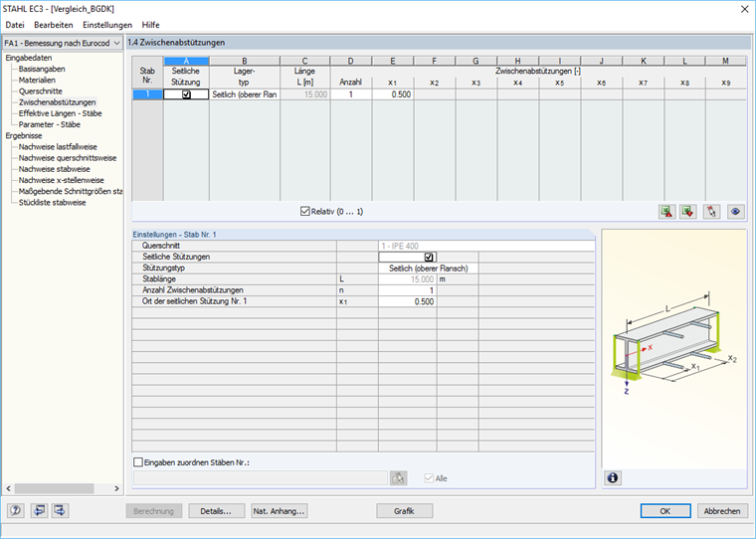
Task: Go to the previous module window icon
Action: pos(39,510)
